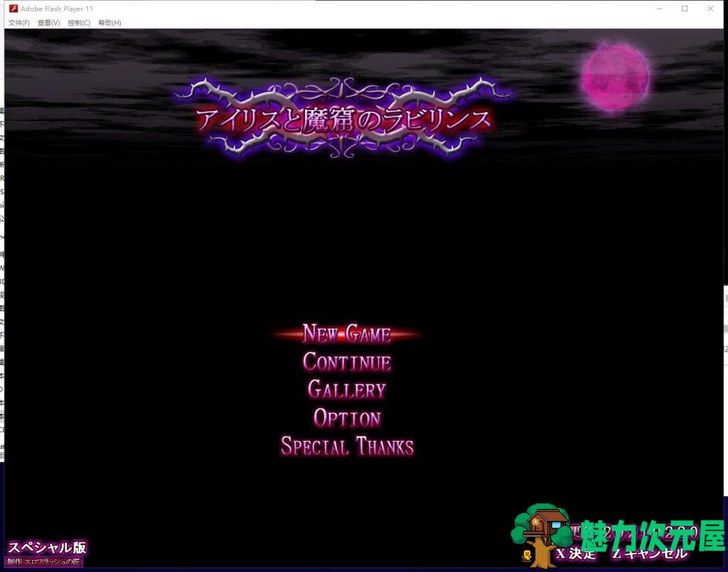Open the 文件(F) menu
The width and height of the screenshot is (728, 572).
click(18, 23)
